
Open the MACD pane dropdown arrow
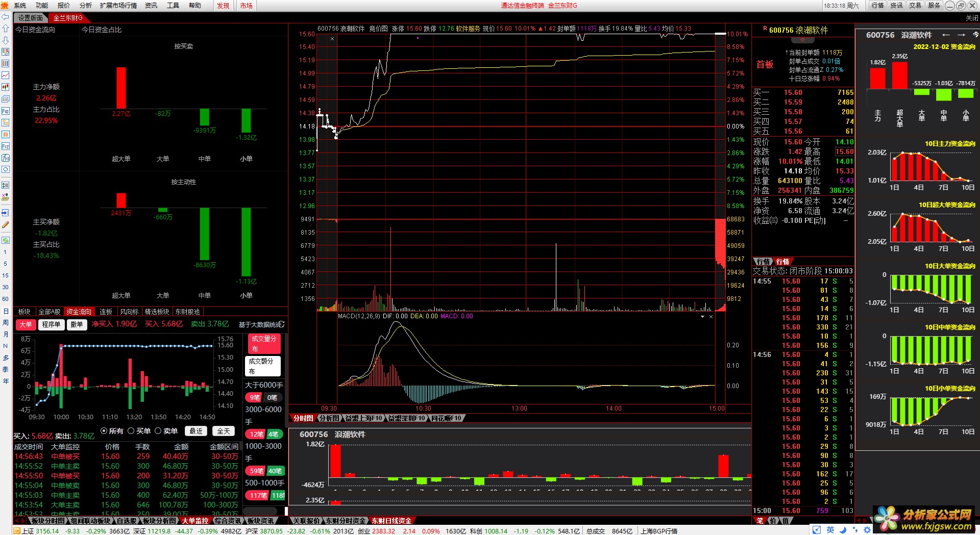click(x=702, y=317)
